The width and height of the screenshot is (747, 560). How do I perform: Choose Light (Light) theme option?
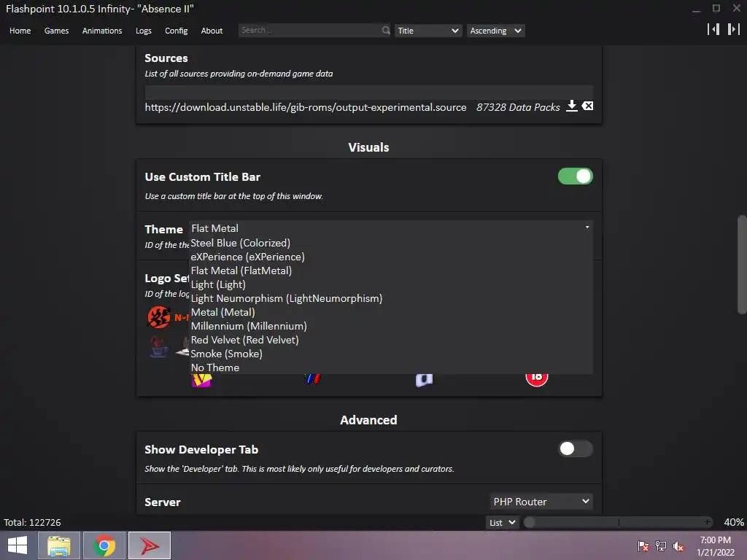click(x=391, y=284)
